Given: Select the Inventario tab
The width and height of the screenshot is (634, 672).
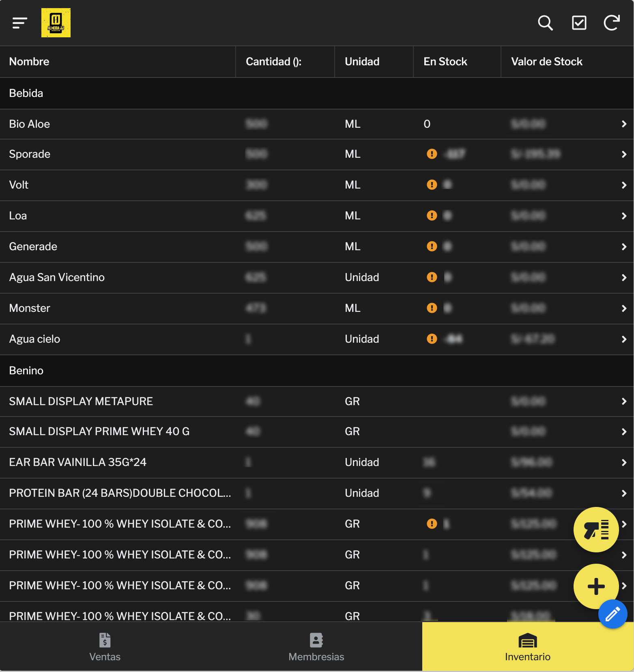Looking at the screenshot, I should click(528, 647).
